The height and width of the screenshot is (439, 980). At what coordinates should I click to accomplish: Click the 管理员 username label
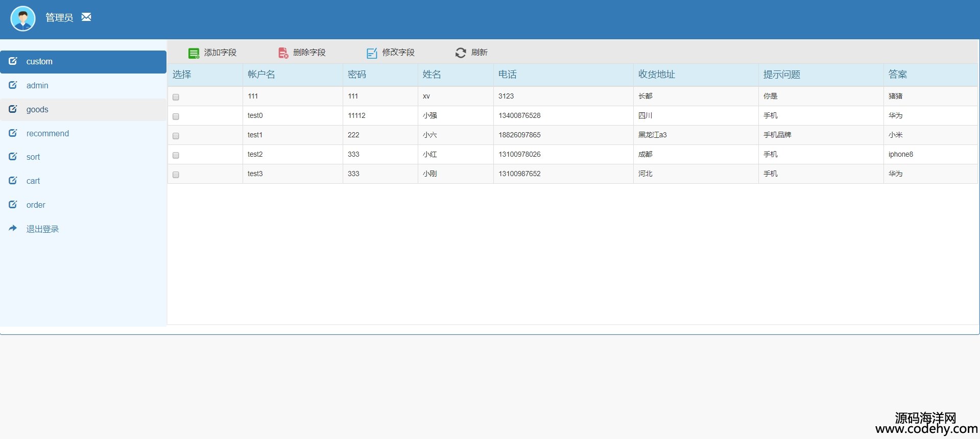coord(59,18)
